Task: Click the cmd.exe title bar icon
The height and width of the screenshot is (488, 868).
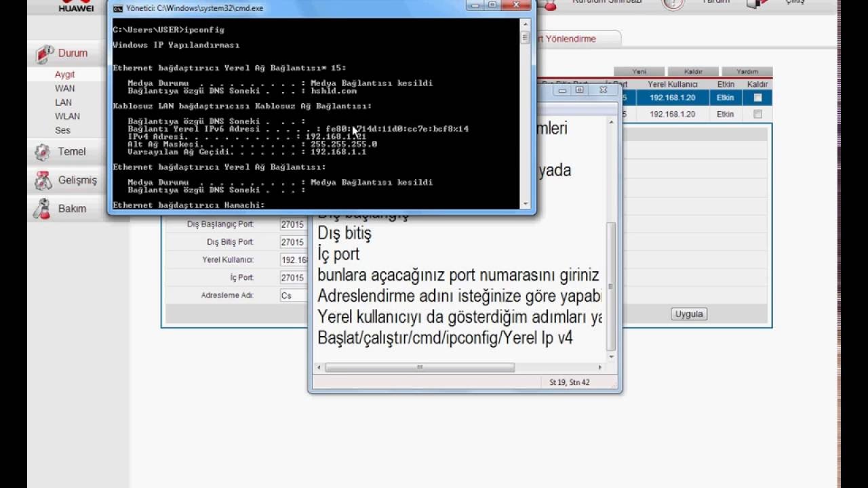Action: (x=117, y=8)
